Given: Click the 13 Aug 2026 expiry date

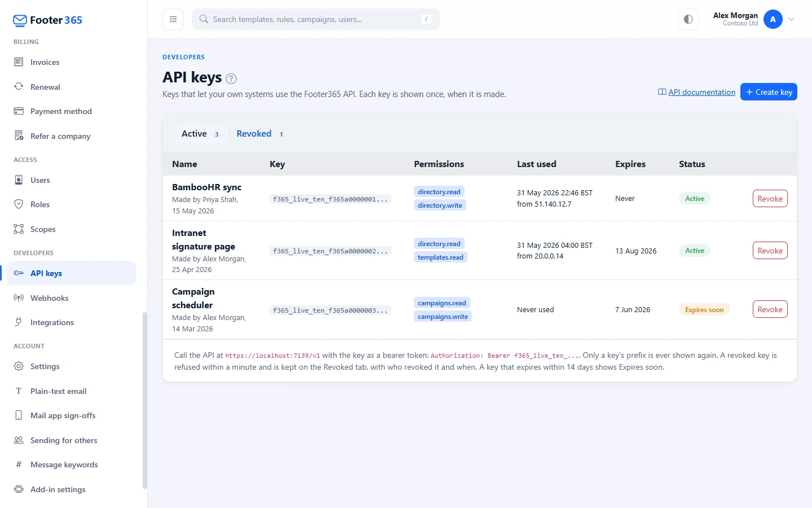Looking at the screenshot, I should pyautogui.click(x=636, y=251).
